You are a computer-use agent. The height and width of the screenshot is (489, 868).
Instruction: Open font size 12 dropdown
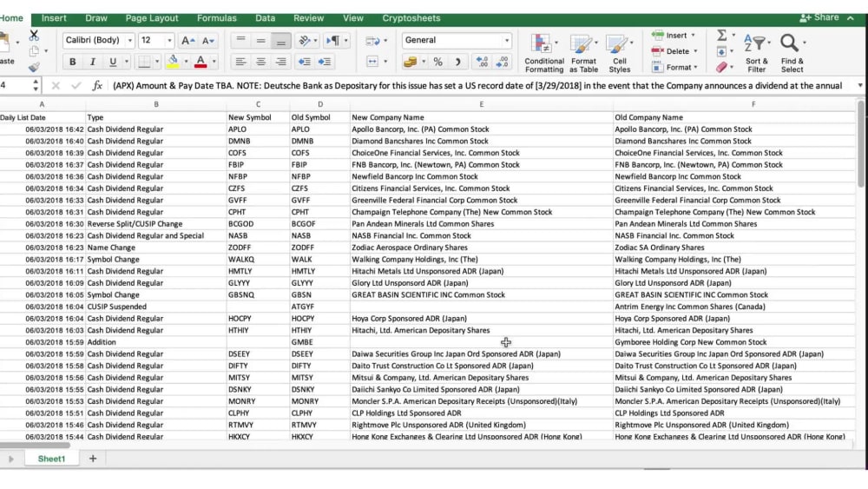(169, 41)
